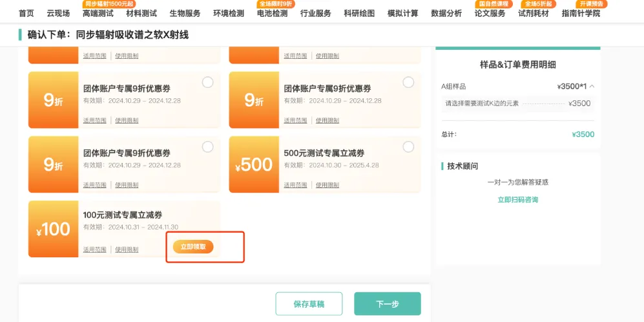Open the 数据分析 navigation item

pyautogui.click(x=446, y=14)
